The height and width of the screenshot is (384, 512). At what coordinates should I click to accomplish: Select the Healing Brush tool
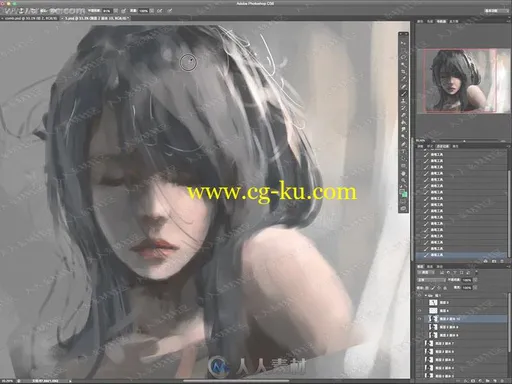point(403,86)
